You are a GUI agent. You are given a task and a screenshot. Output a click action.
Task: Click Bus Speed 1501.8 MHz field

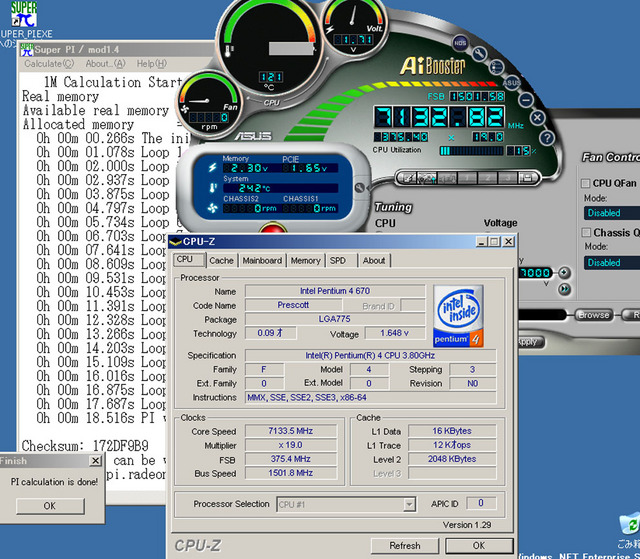pos(291,473)
